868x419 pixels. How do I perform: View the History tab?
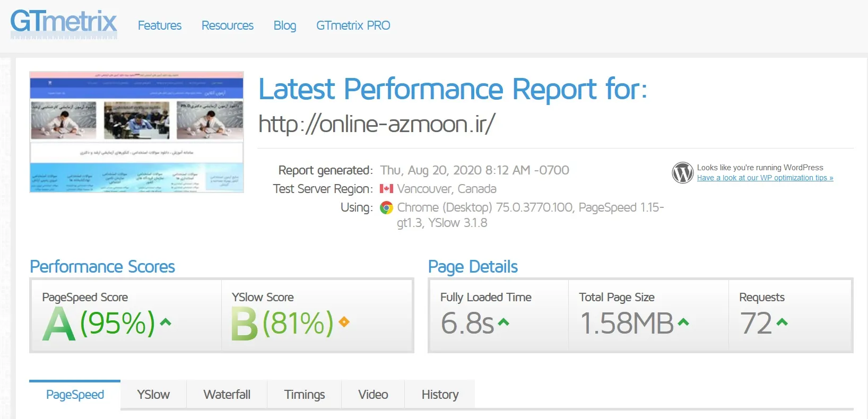tap(440, 395)
